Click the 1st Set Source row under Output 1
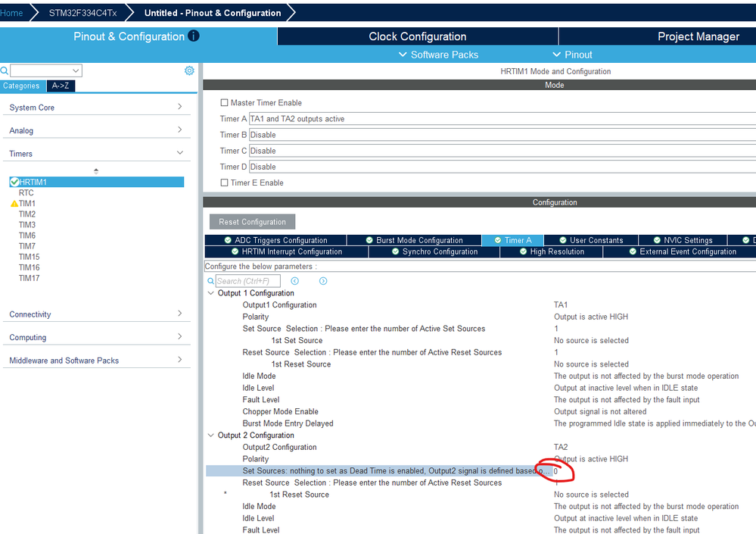756x534 pixels. pyautogui.click(x=481, y=340)
